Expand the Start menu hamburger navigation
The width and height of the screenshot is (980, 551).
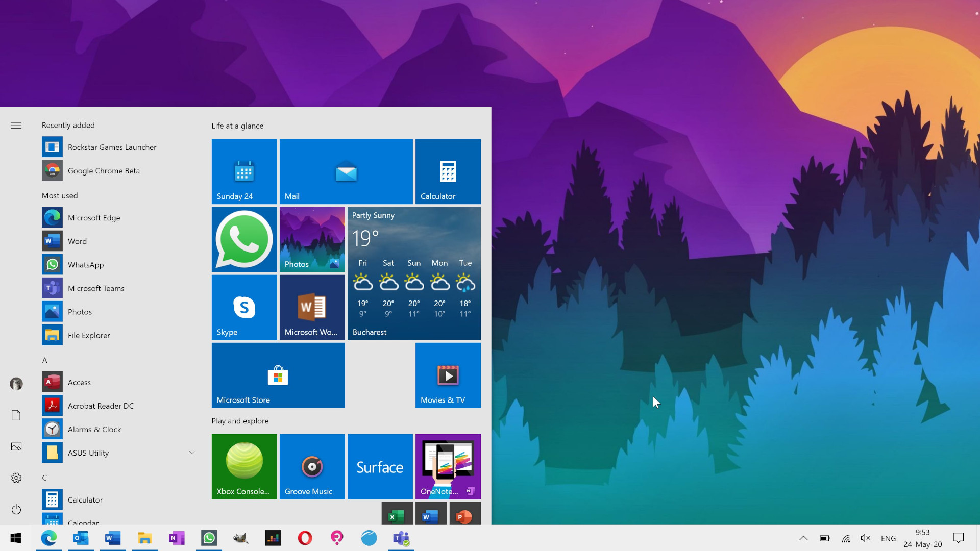[16, 126]
